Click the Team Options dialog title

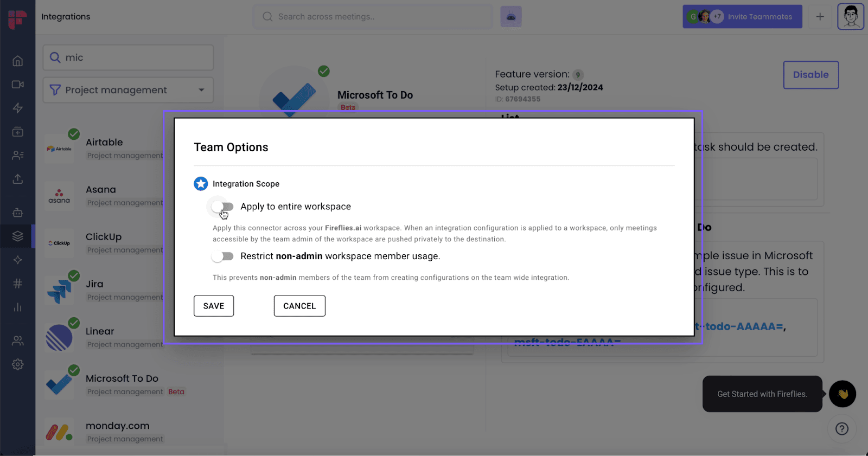pyautogui.click(x=231, y=147)
